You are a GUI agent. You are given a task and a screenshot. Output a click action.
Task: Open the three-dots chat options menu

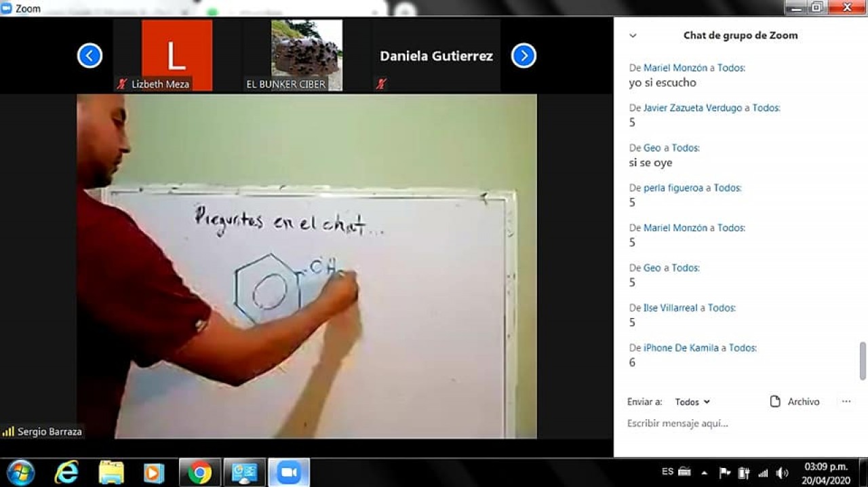coord(846,402)
